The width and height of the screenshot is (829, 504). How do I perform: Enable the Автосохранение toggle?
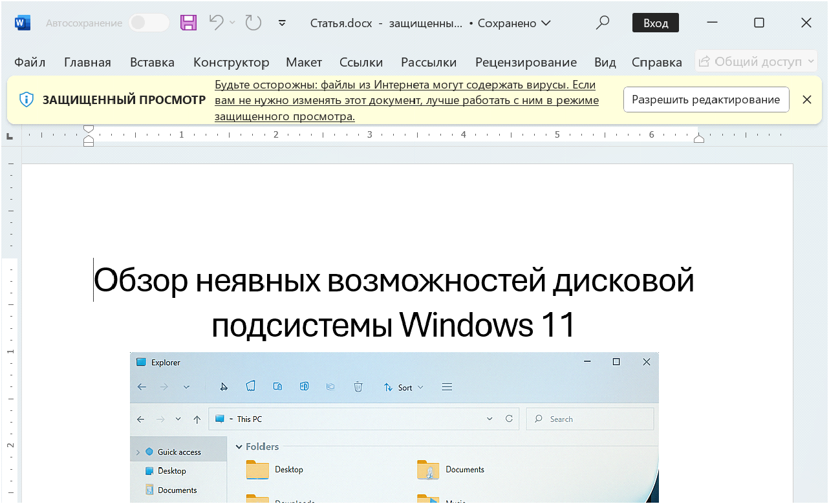click(149, 22)
